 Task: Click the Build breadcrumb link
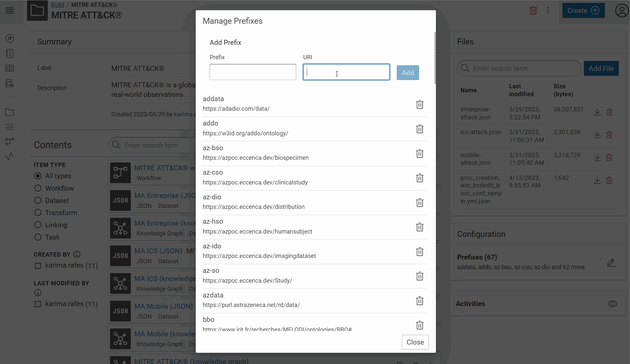click(57, 5)
